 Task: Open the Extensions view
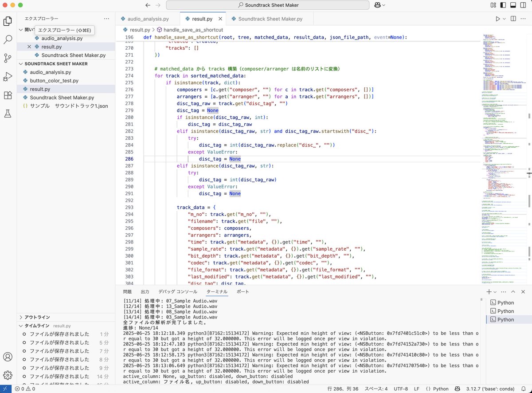[8, 95]
